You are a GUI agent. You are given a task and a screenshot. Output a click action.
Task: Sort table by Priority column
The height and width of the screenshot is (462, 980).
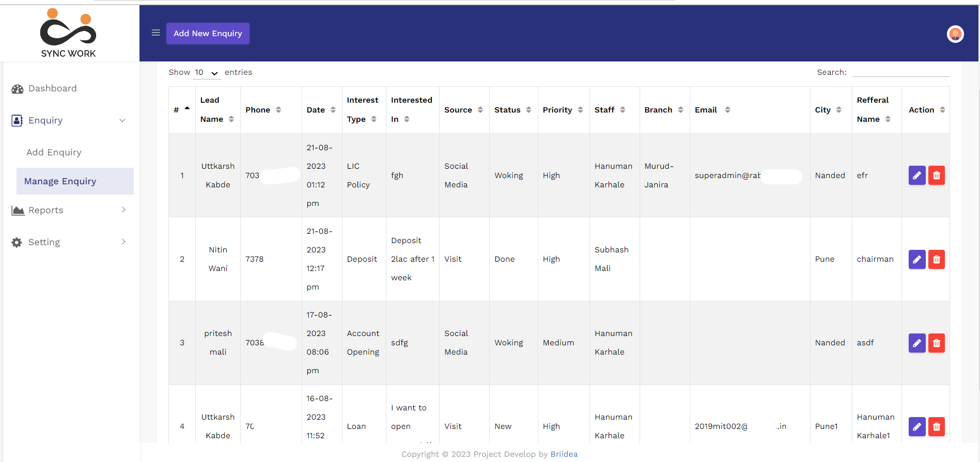click(x=563, y=109)
